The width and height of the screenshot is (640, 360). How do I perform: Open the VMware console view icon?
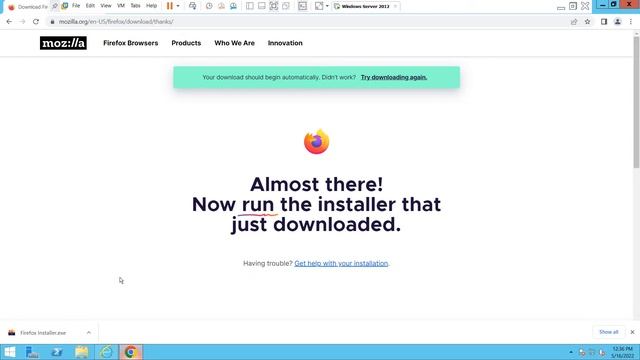(x=302, y=6)
